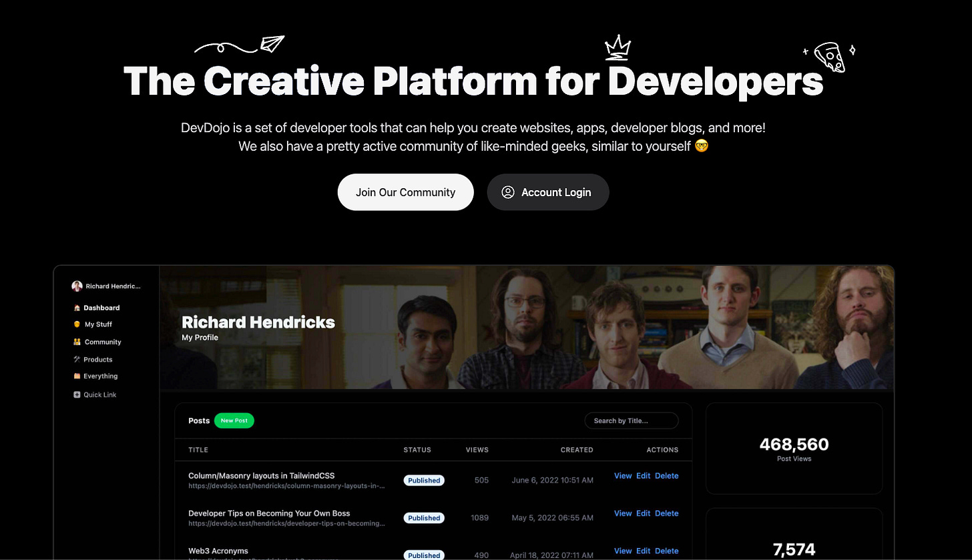
Task: Click the Richard Hendricks avatar in sidebar
Action: 77,286
